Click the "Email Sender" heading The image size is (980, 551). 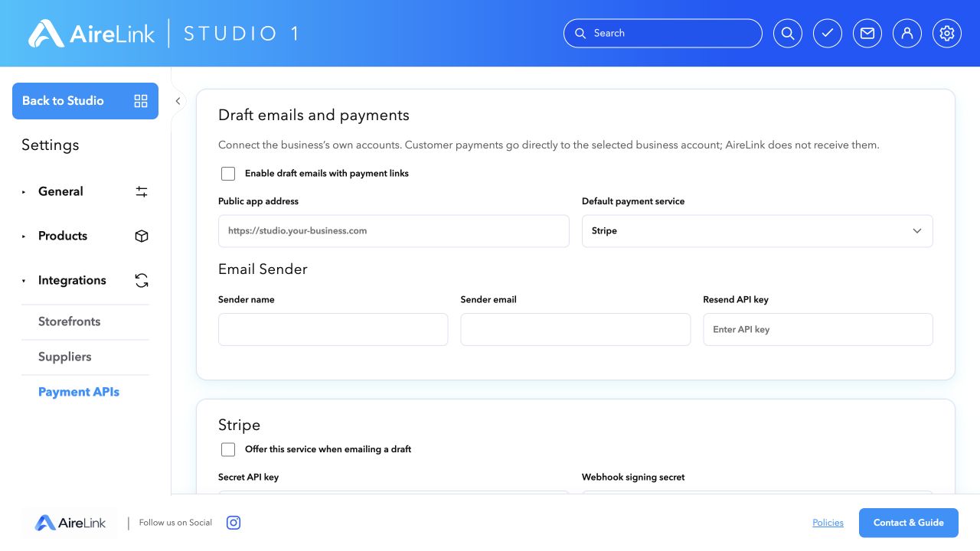[263, 269]
